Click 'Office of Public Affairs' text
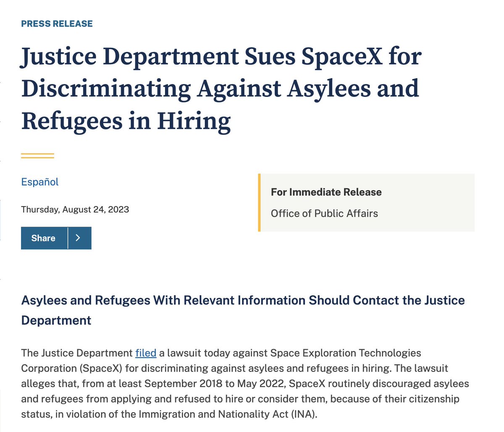Image resolution: width=504 pixels, height=432 pixels. 324,213
